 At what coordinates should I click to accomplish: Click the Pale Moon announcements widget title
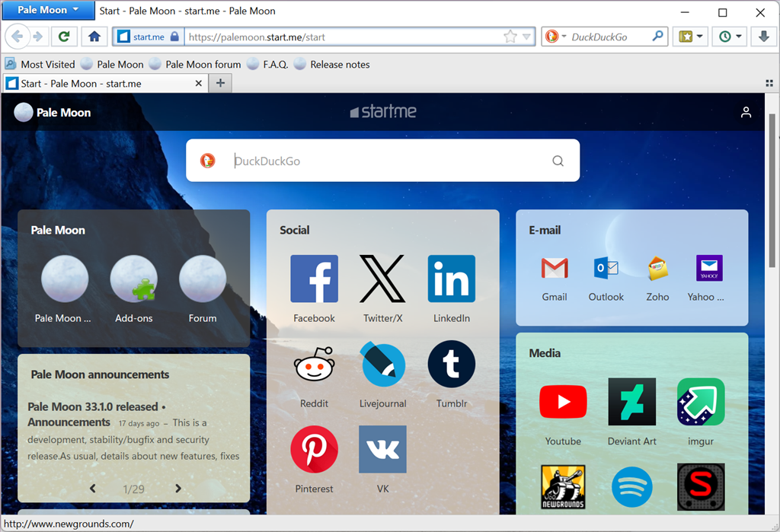100,374
